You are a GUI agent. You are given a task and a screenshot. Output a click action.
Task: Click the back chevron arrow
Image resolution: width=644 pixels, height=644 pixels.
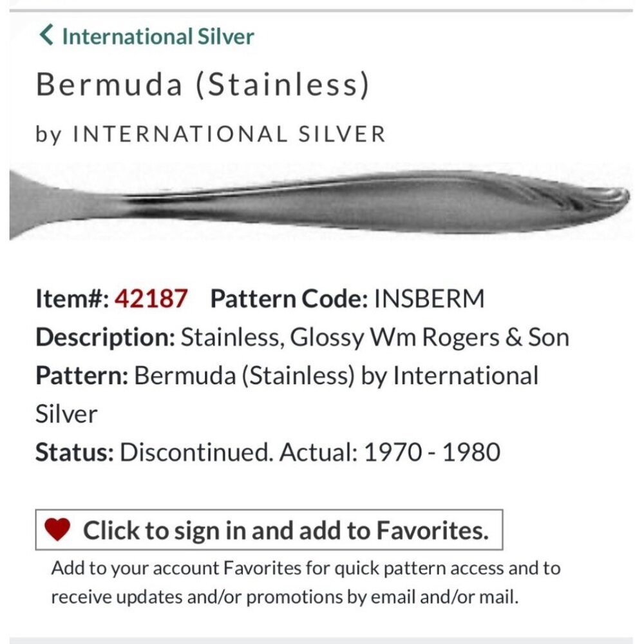click(45, 37)
